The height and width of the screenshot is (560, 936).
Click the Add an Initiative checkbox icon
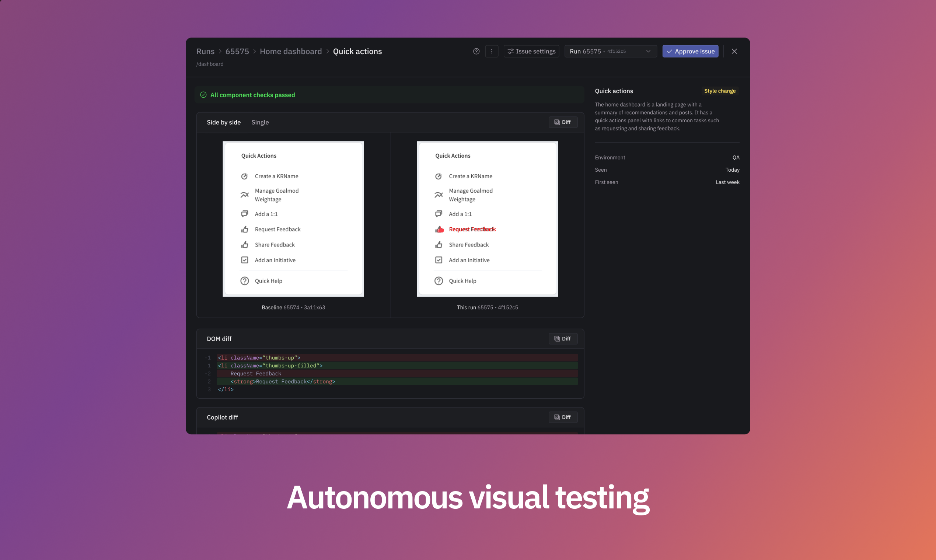point(245,260)
